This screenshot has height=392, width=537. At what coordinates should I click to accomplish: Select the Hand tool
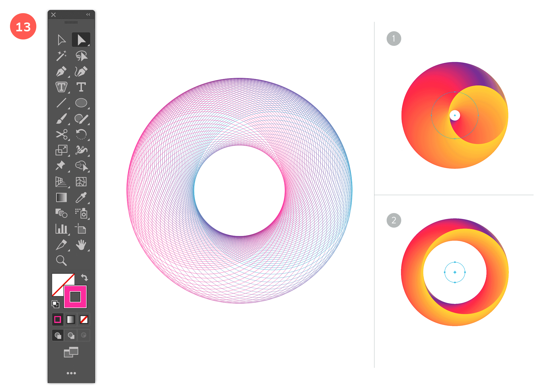[x=81, y=245]
